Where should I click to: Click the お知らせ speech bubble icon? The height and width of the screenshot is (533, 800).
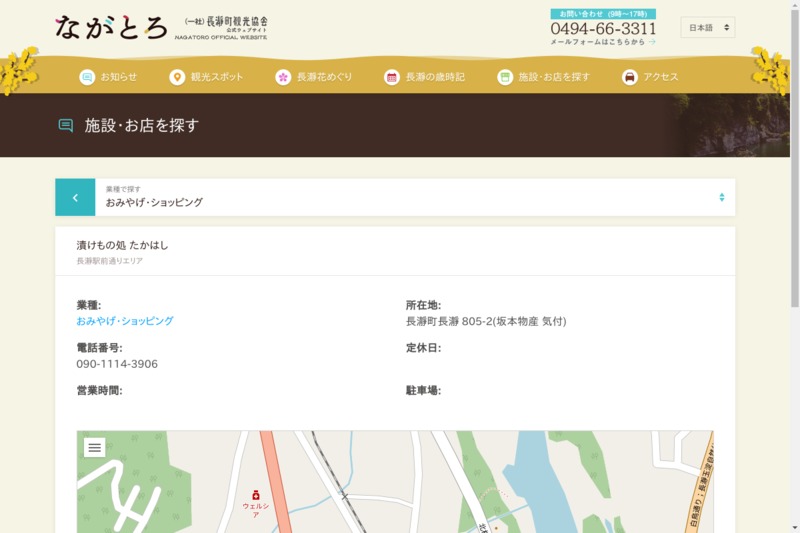click(x=87, y=77)
